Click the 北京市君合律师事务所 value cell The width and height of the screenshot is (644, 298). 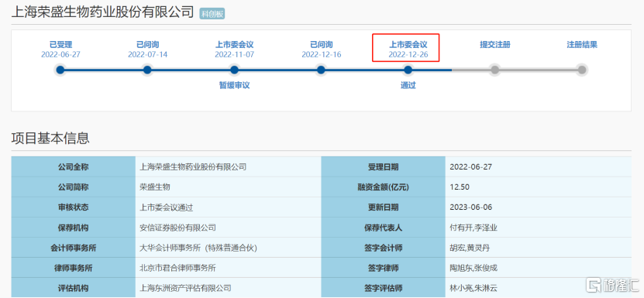pyautogui.click(x=228, y=268)
